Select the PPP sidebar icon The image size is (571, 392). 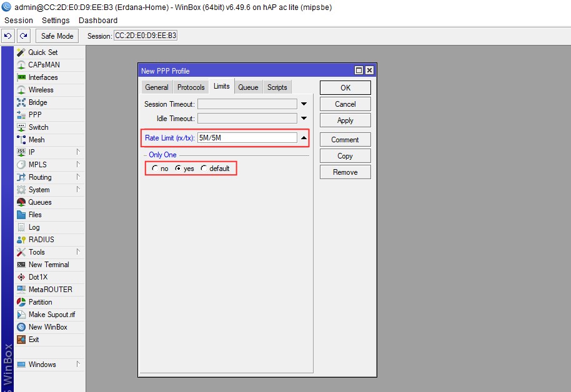(x=21, y=115)
